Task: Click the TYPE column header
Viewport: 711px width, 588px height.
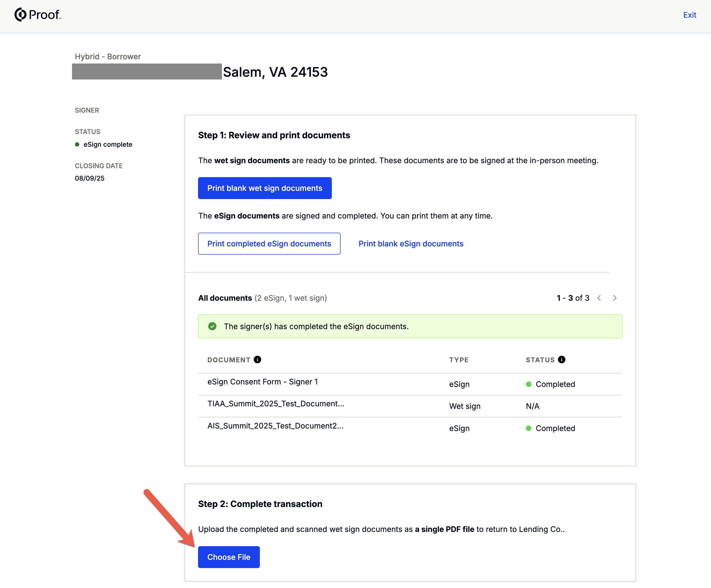Action: click(459, 360)
